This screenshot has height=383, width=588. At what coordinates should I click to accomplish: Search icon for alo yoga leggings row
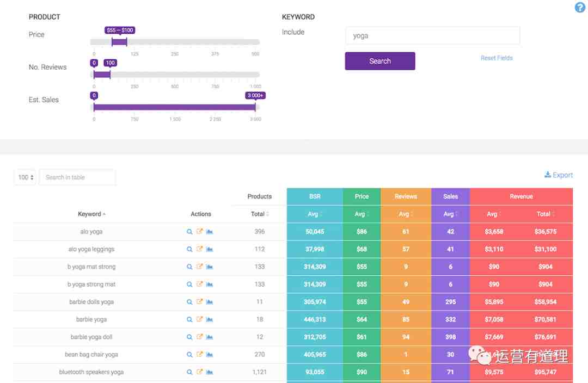tap(189, 249)
